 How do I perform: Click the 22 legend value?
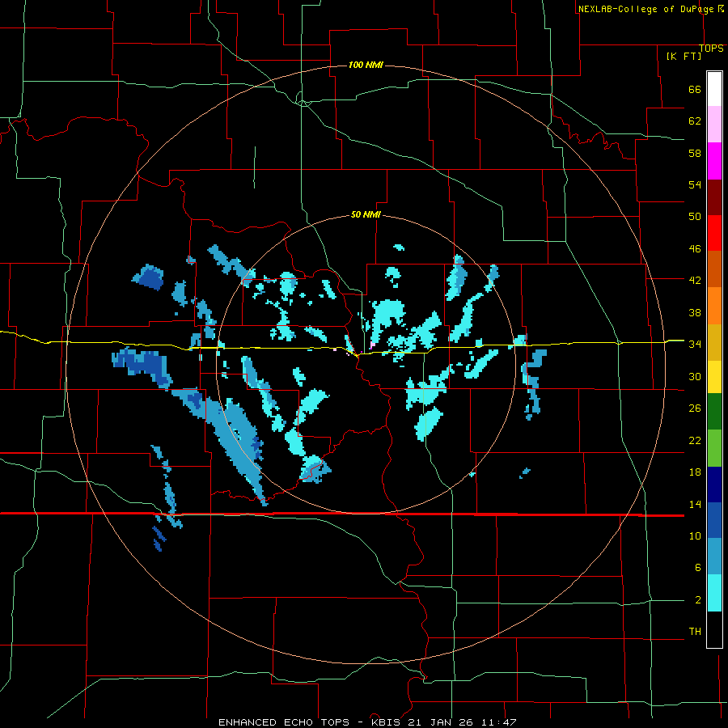(x=695, y=441)
